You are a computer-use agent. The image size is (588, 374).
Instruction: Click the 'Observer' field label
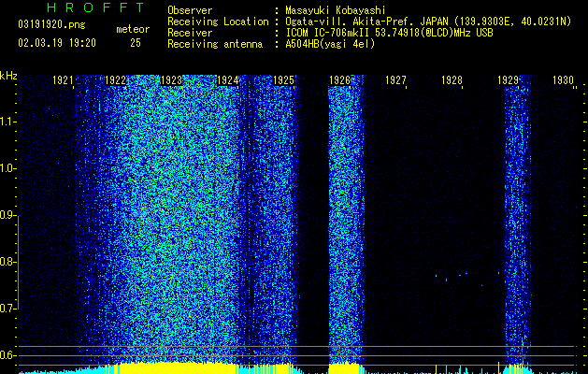tap(190, 10)
